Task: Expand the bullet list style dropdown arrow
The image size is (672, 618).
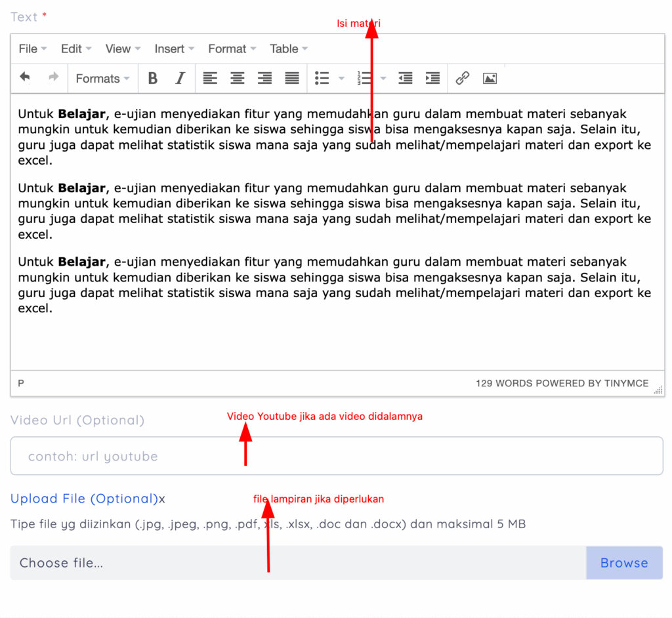Action: [341, 79]
